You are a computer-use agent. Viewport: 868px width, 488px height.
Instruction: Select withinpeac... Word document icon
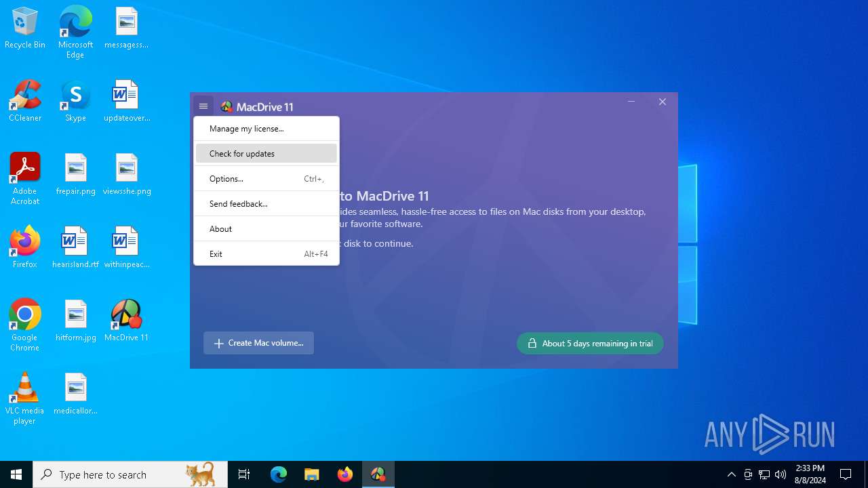pyautogui.click(x=126, y=248)
